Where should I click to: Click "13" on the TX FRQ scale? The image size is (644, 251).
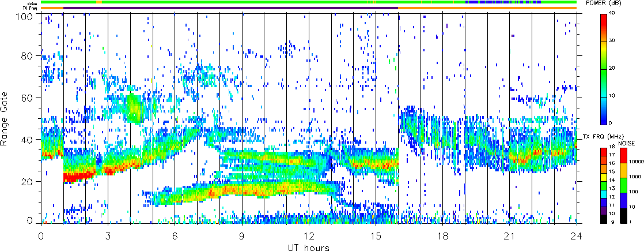612,189
